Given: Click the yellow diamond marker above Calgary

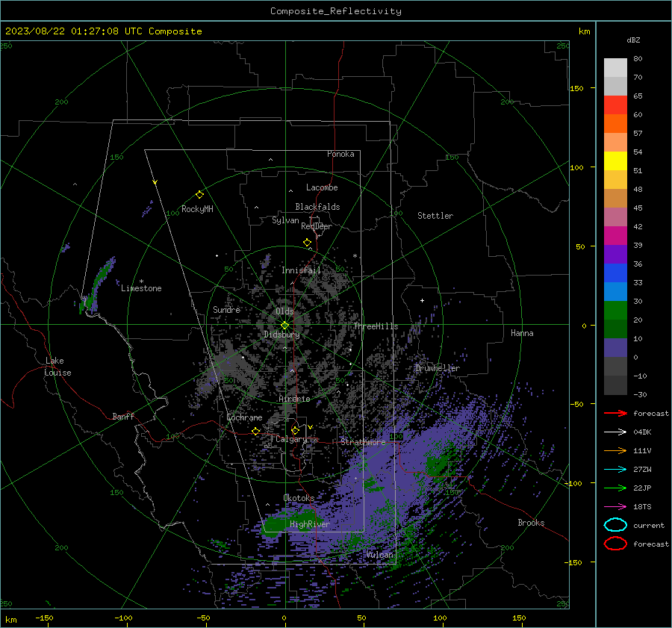Looking at the screenshot, I should tap(295, 430).
